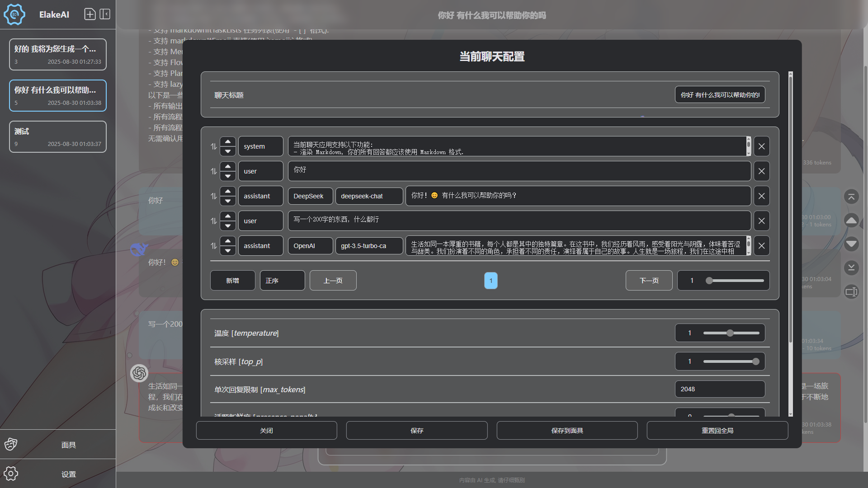The image size is (868, 488).
Task: Move DeepSeek assistant row down arrow
Action: click(228, 201)
